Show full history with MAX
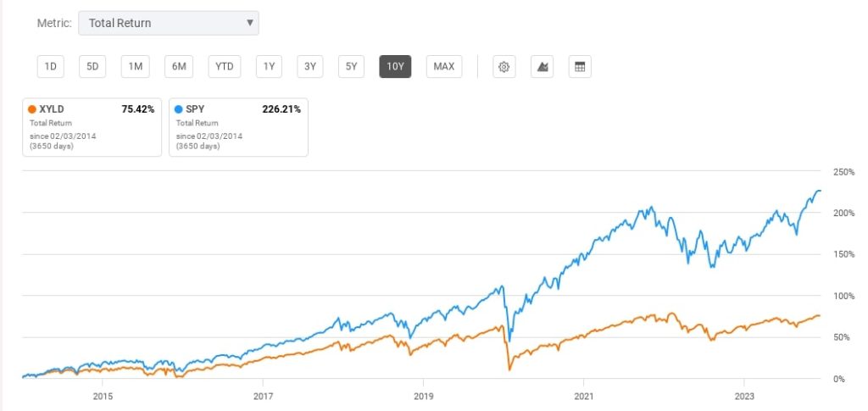 (443, 67)
